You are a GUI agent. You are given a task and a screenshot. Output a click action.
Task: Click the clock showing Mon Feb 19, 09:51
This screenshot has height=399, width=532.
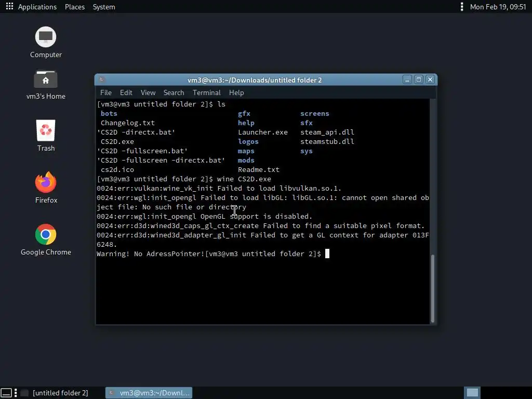coord(498,7)
